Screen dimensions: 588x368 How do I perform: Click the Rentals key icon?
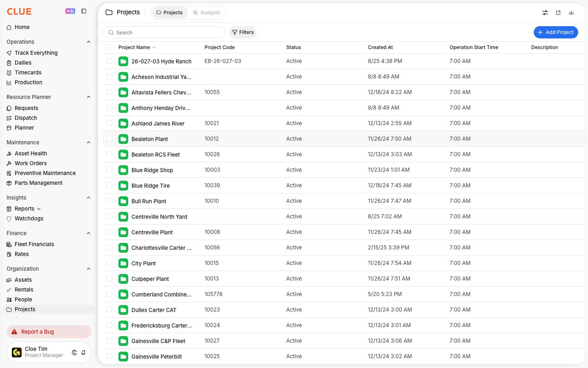click(9, 290)
